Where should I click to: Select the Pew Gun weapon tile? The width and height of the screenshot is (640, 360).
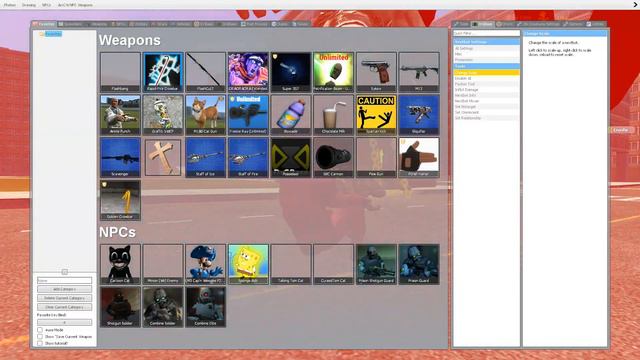[376, 157]
